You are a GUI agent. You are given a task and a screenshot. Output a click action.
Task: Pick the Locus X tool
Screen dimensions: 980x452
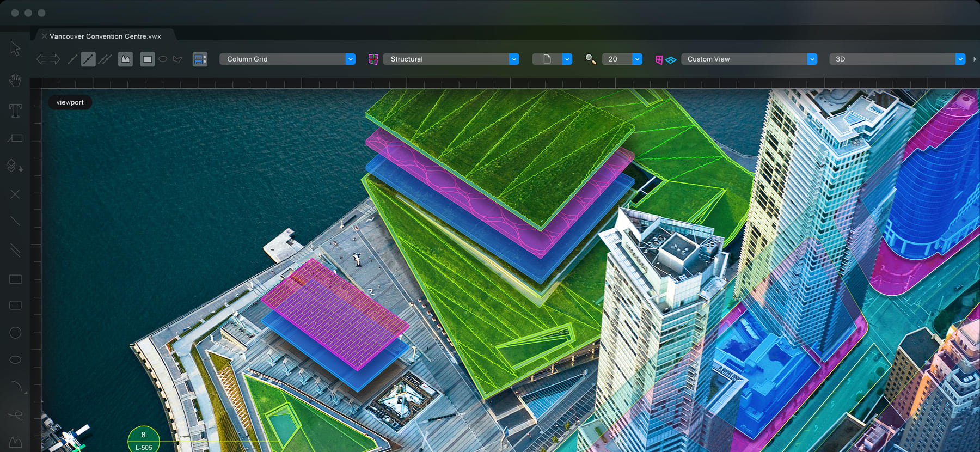[15, 194]
